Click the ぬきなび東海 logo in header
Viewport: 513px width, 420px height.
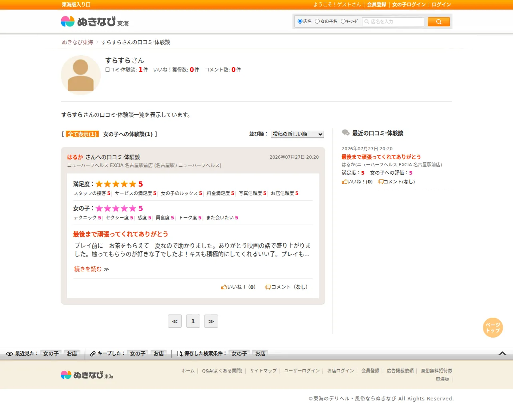click(x=95, y=22)
